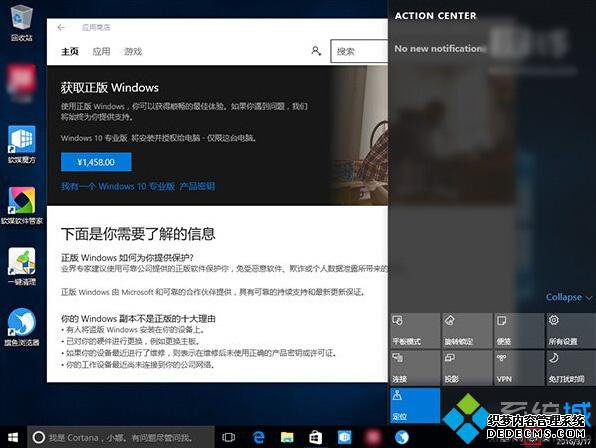
Task: Launch Microsoft Edge from the taskbar
Action: pos(258,437)
